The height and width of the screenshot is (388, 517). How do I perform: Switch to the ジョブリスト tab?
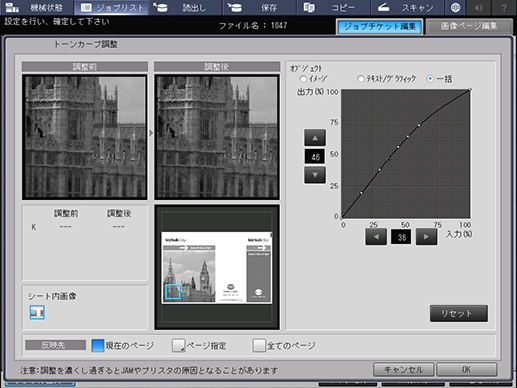(111, 7)
